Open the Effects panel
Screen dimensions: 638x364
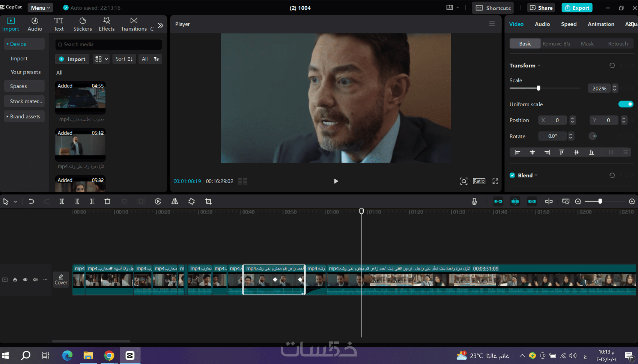pyautogui.click(x=107, y=24)
